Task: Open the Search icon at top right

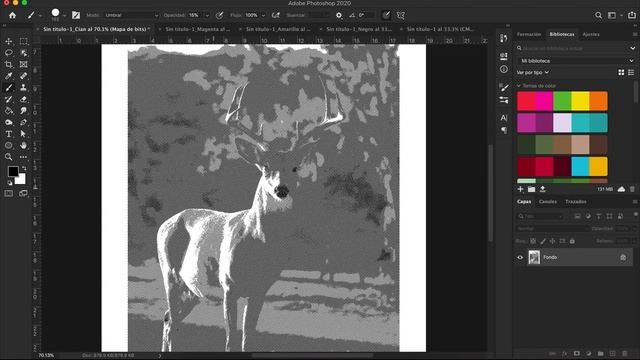Action: (598, 15)
